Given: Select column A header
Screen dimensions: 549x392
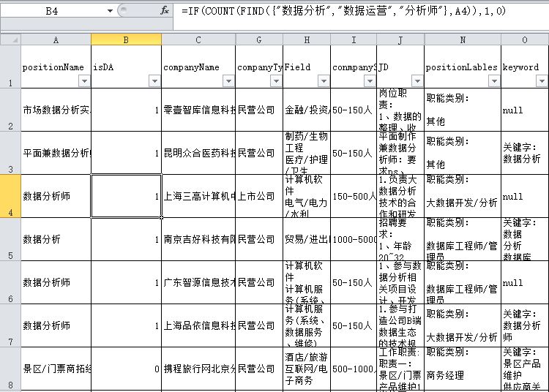Looking at the screenshot, I should (x=56, y=39).
